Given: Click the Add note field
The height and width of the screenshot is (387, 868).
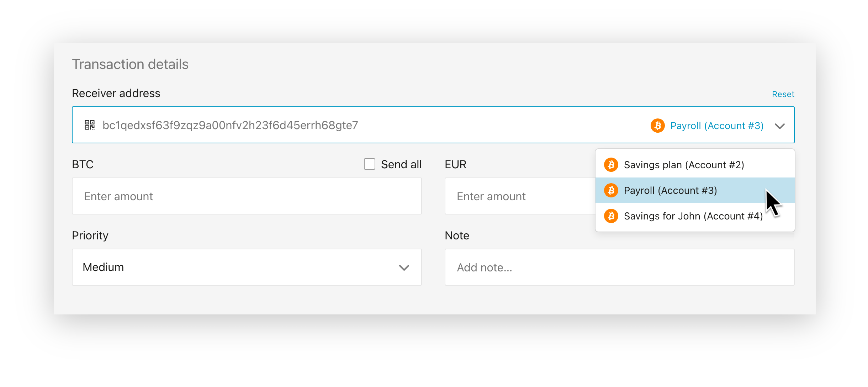Looking at the screenshot, I should tap(619, 267).
